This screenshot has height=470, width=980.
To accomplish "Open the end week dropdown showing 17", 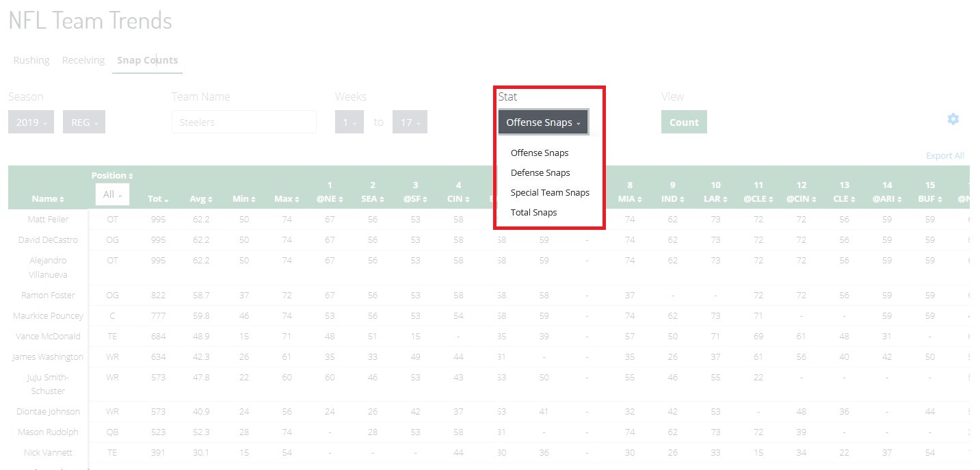I will point(410,122).
